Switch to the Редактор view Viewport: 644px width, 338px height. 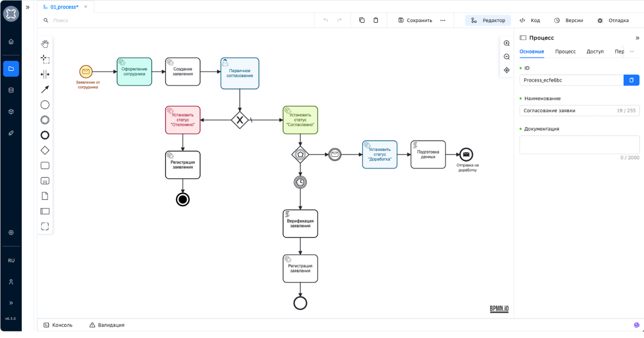point(488,20)
